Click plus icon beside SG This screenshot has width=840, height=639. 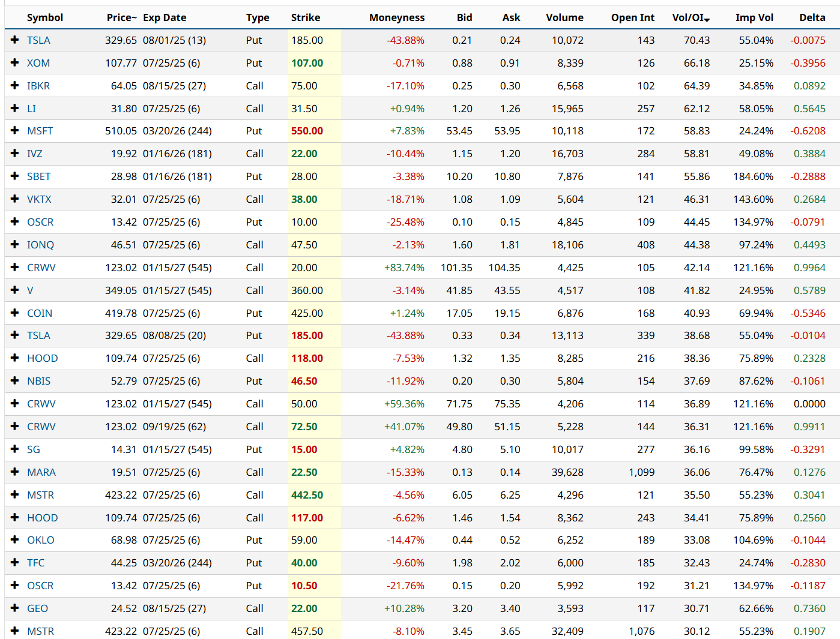(15, 449)
